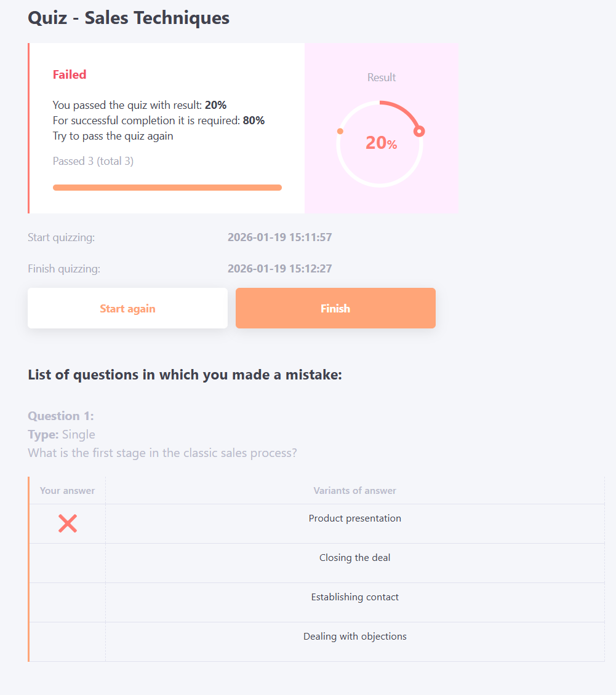This screenshot has height=695, width=616.
Task: Click the red end knob on result ring
Action: click(419, 131)
